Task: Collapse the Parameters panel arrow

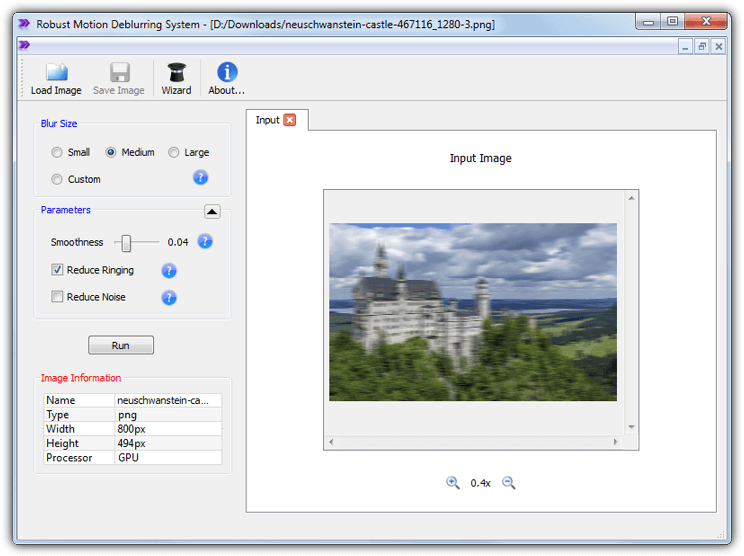Action: 212,211
